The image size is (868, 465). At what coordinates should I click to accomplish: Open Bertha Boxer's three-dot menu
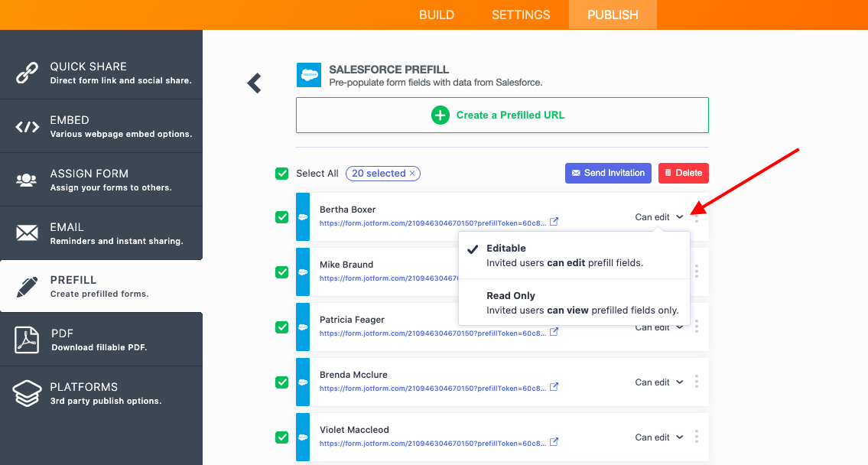(x=697, y=217)
